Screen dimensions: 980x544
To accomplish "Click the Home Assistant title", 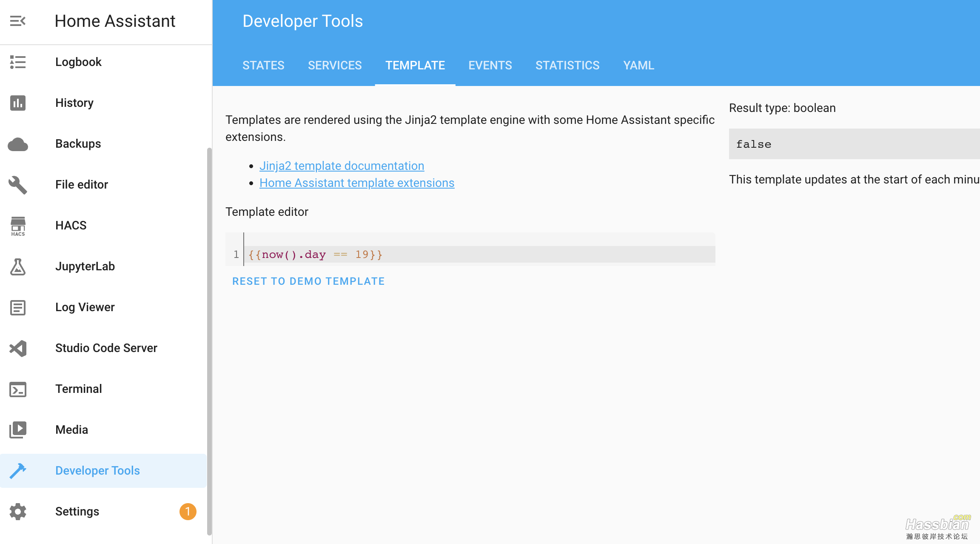I will tap(115, 21).
